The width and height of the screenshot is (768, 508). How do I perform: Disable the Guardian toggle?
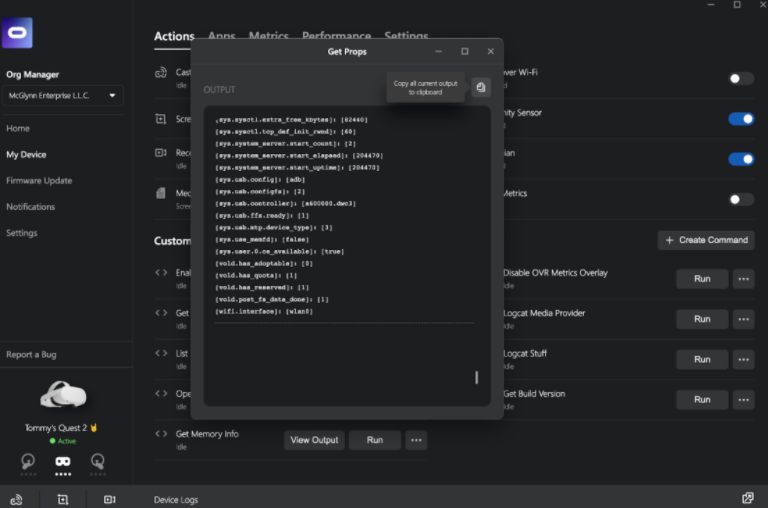pos(741,159)
